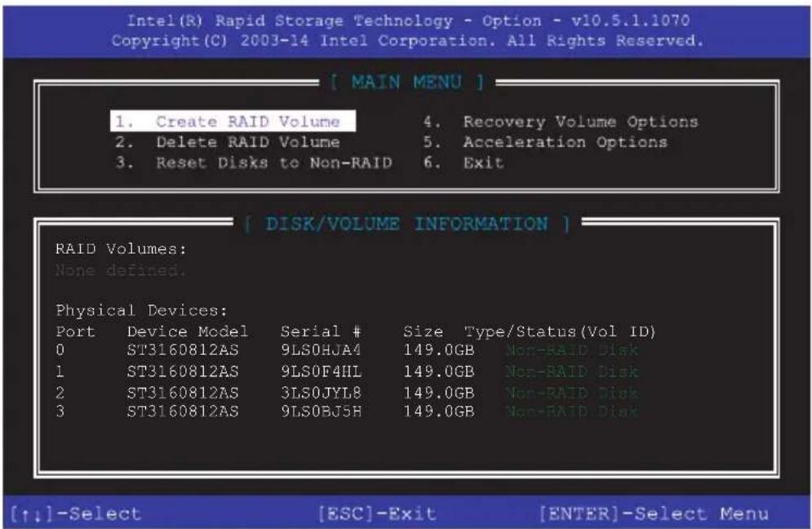812x529 pixels.
Task: Choose Delete RAID Volume option
Action: tap(228, 142)
